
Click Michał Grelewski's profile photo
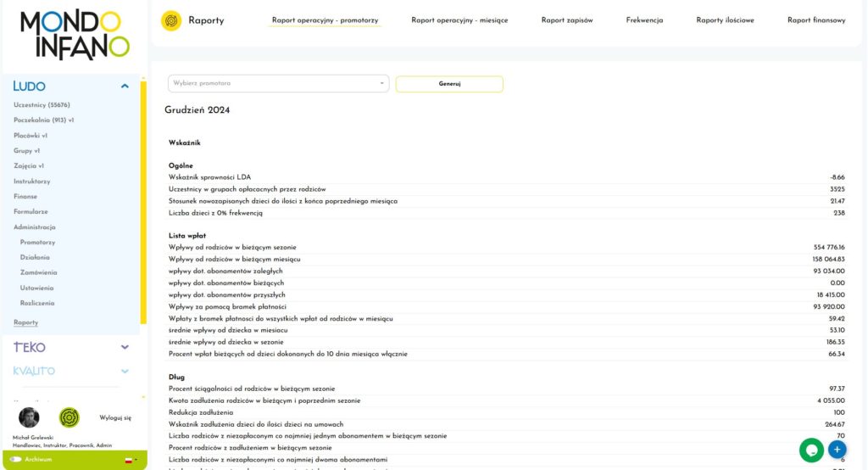pos(29,417)
